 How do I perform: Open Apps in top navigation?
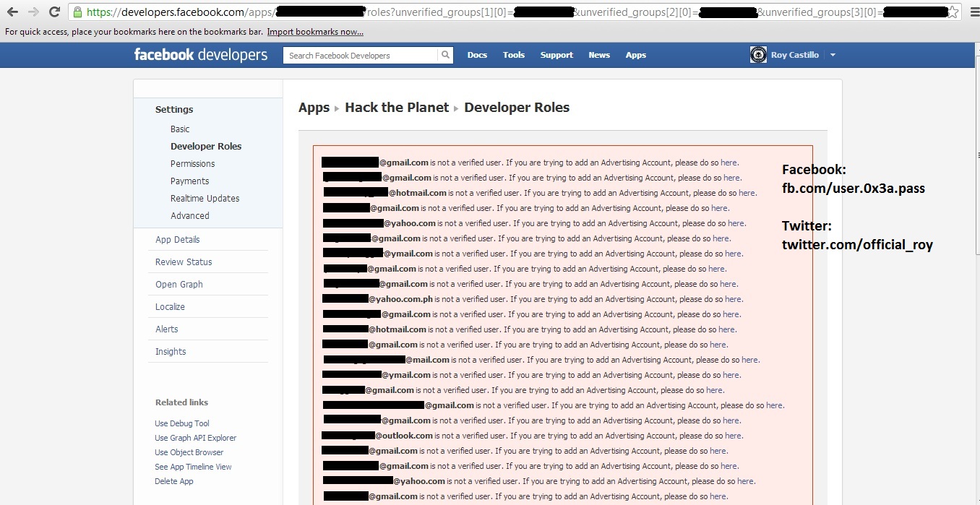tap(636, 55)
